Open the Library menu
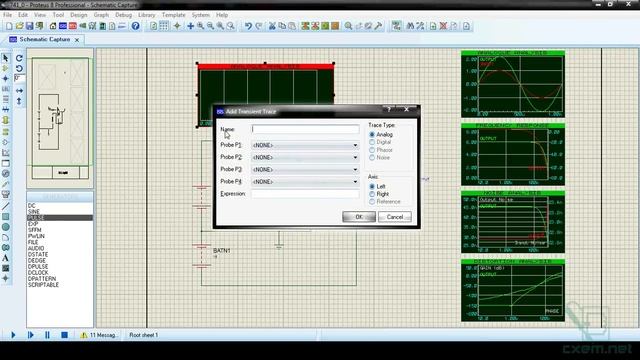Viewport: 640px width, 360px height. 146,15
